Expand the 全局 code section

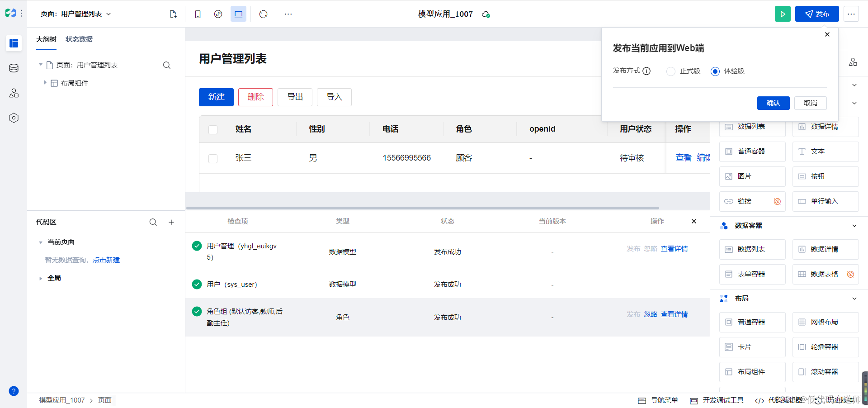[41, 279]
